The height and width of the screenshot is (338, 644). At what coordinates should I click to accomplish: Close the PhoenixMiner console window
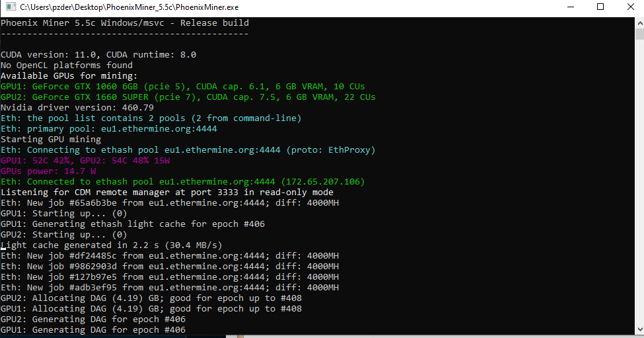click(630, 7)
